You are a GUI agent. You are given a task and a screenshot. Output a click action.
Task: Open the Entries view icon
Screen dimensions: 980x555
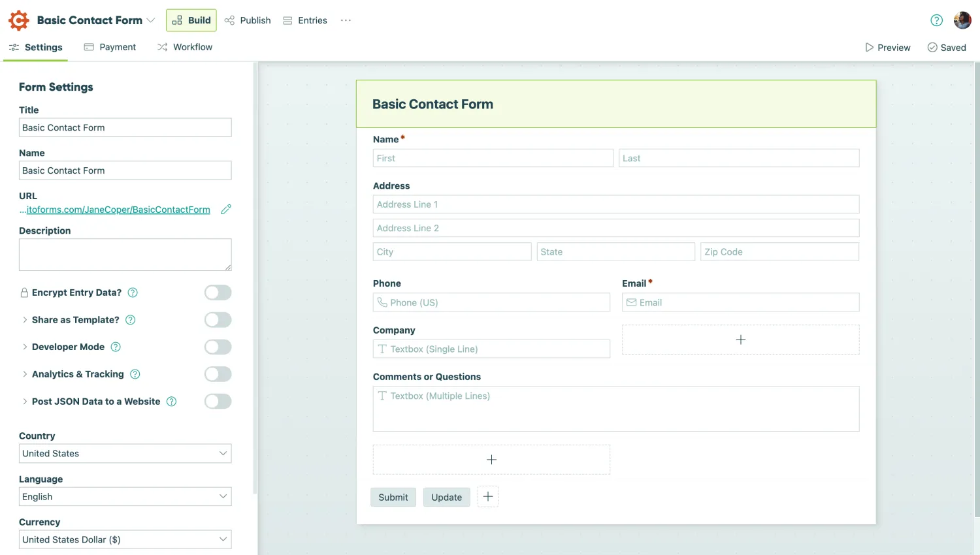tap(287, 20)
